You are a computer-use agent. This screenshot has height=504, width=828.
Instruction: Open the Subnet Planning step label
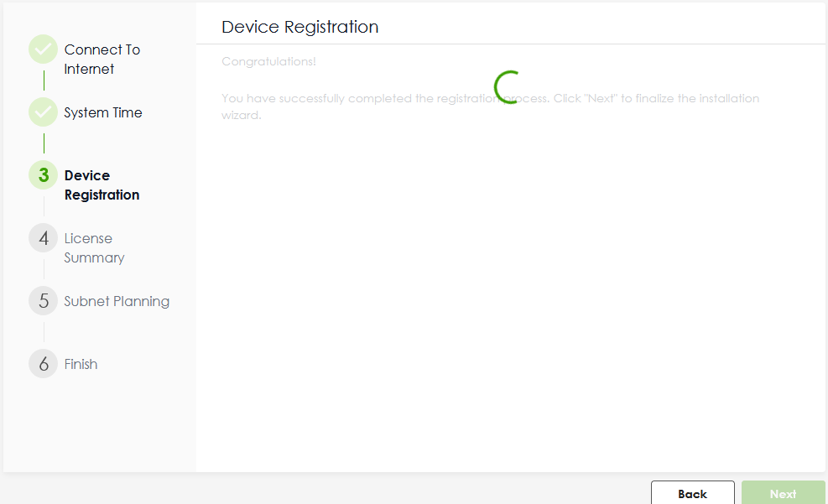coord(117,301)
